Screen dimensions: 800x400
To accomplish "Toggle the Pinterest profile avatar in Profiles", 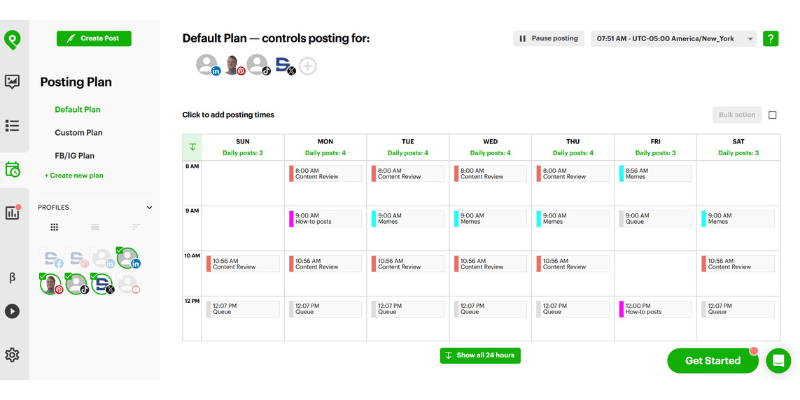I will coord(51,284).
